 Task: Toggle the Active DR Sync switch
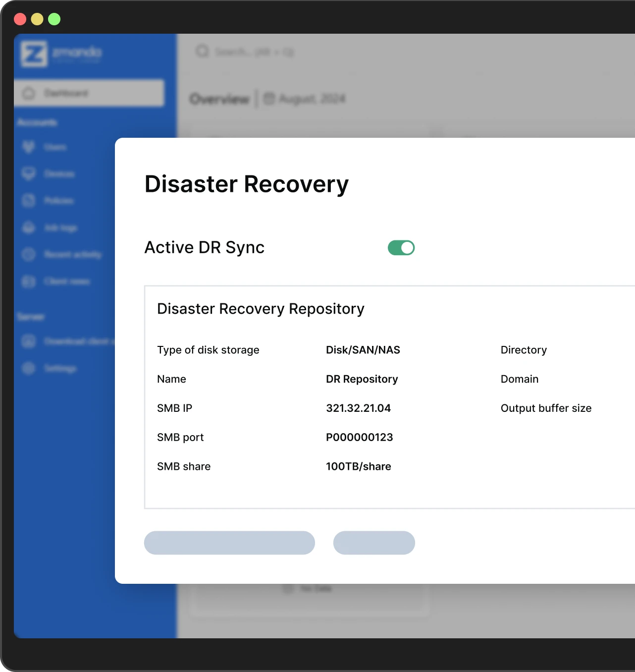[x=401, y=248]
